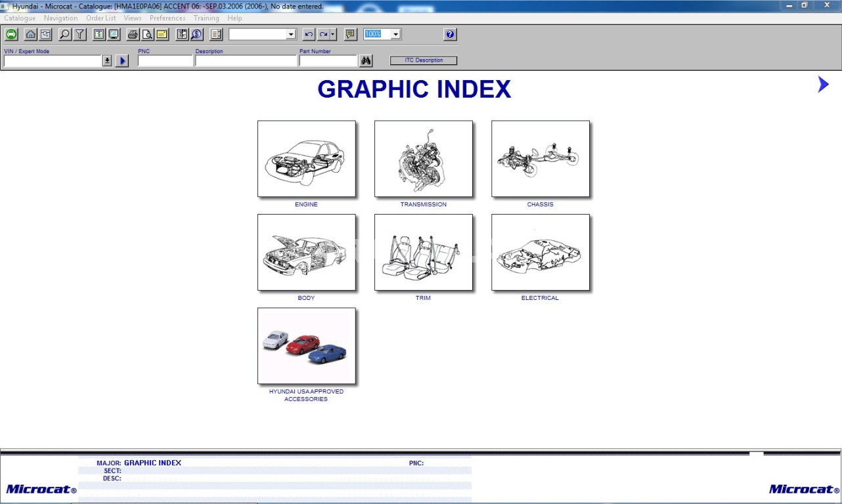Open the ENGINE graphic thumbnail
Image resolution: width=842 pixels, height=504 pixels.
[x=307, y=159]
